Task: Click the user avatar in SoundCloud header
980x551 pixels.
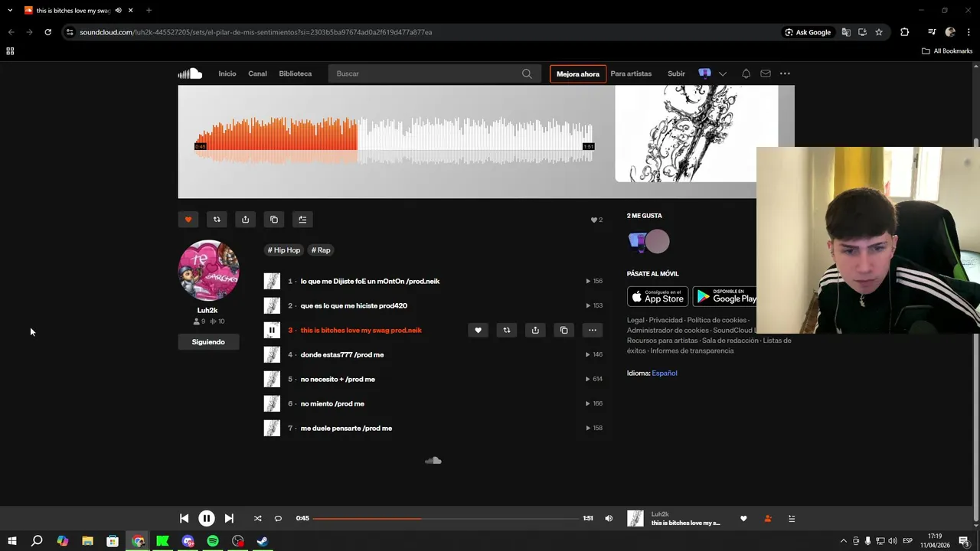Action: coord(704,73)
